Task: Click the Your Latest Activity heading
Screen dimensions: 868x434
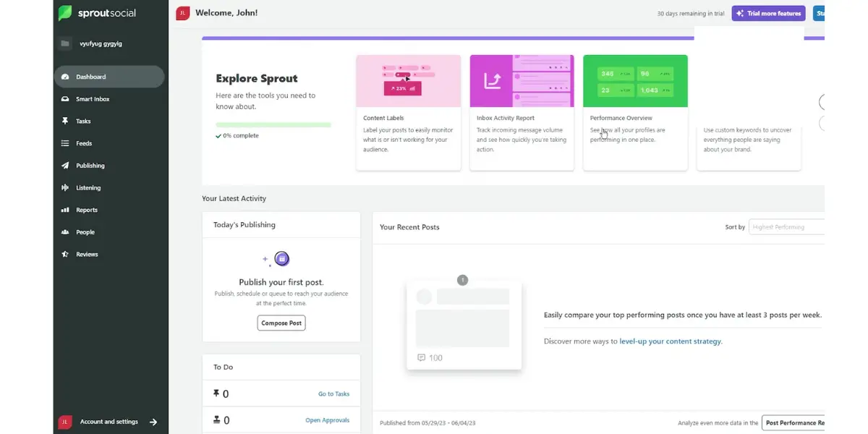Action: click(234, 198)
